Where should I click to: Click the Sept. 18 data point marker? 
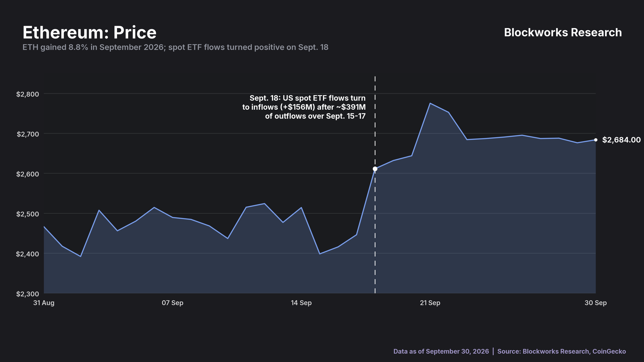[375, 169]
